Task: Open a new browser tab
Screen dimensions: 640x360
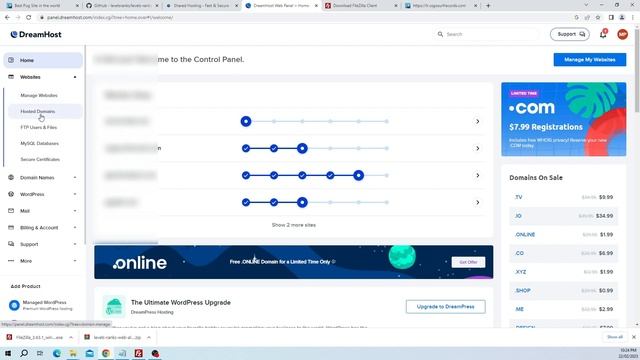Action: pos(488,6)
